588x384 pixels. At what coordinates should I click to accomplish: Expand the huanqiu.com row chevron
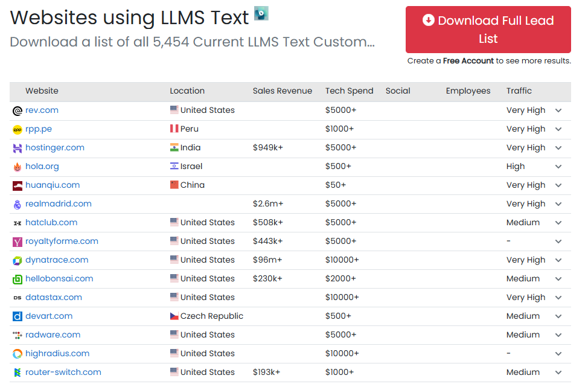tap(558, 185)
